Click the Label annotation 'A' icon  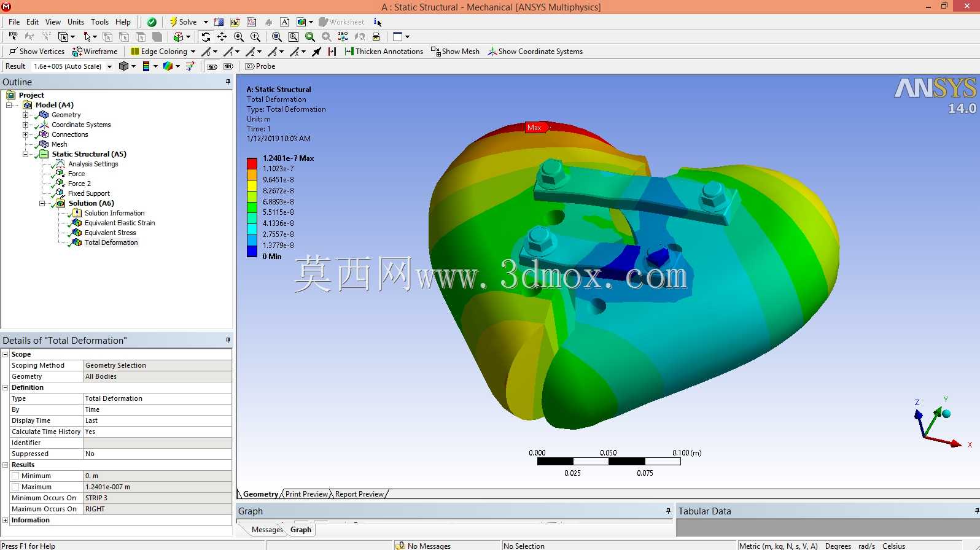point(285,22)
